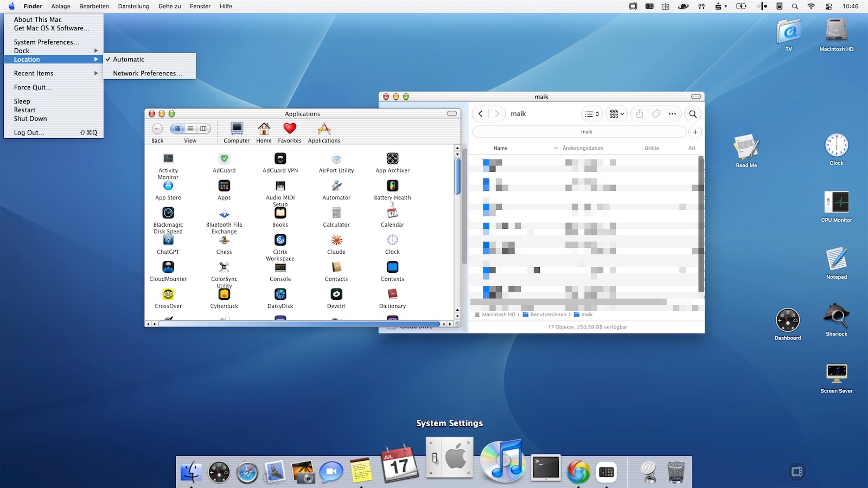868x488 pixels.
Task: Switch Applications window to column view
Action: (x=203, y=129)
